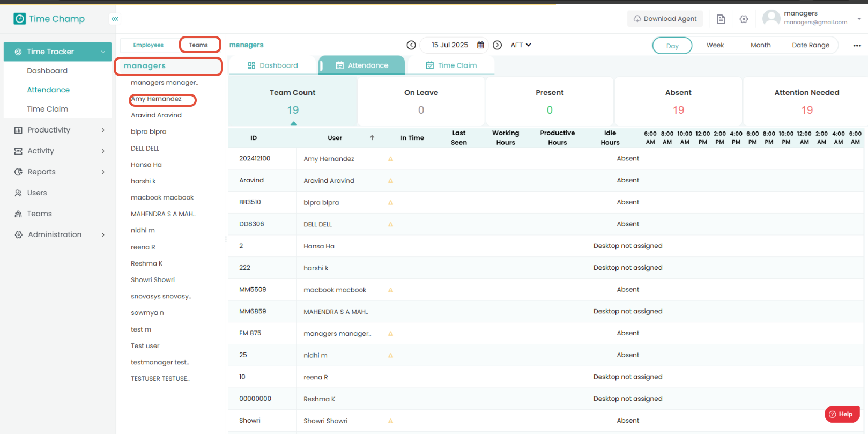Go to next date arrow

click(498, 45)
